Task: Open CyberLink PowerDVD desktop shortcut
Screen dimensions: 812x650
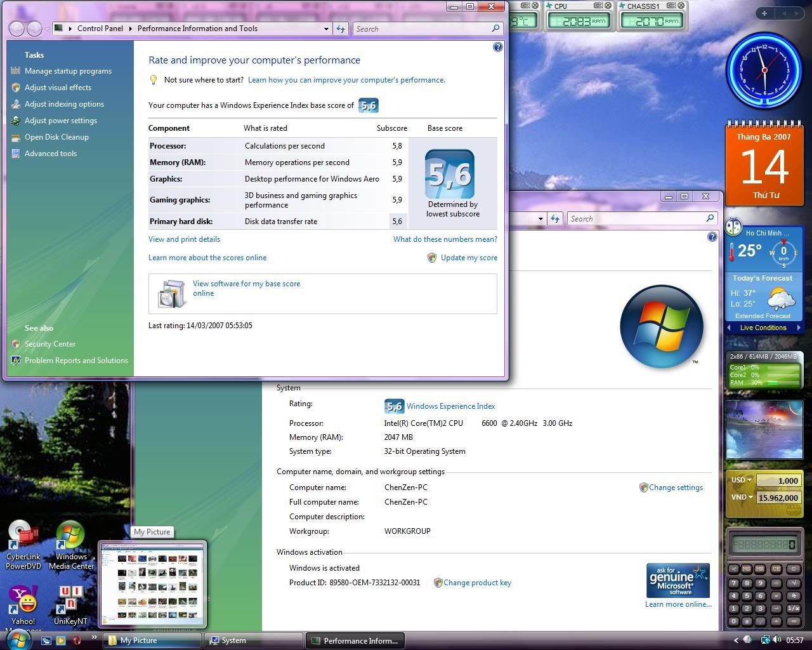Action: [23, 545]
